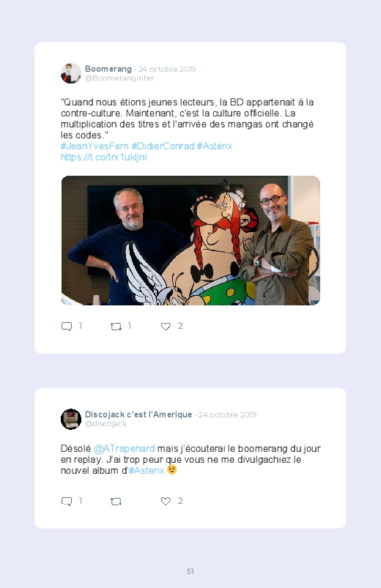Like the Discojack tweet with heart icon
The image size is (381, 588).
pos(166,501)
